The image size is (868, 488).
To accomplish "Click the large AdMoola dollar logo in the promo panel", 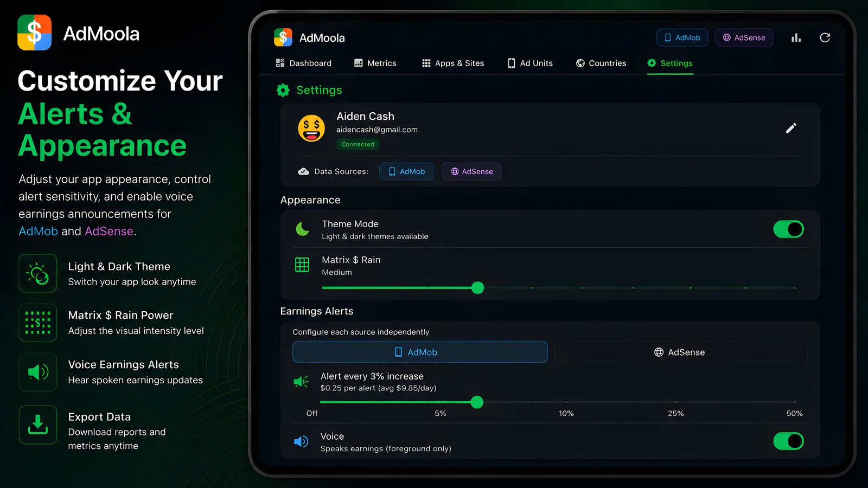I will click(x=34, y=33).
